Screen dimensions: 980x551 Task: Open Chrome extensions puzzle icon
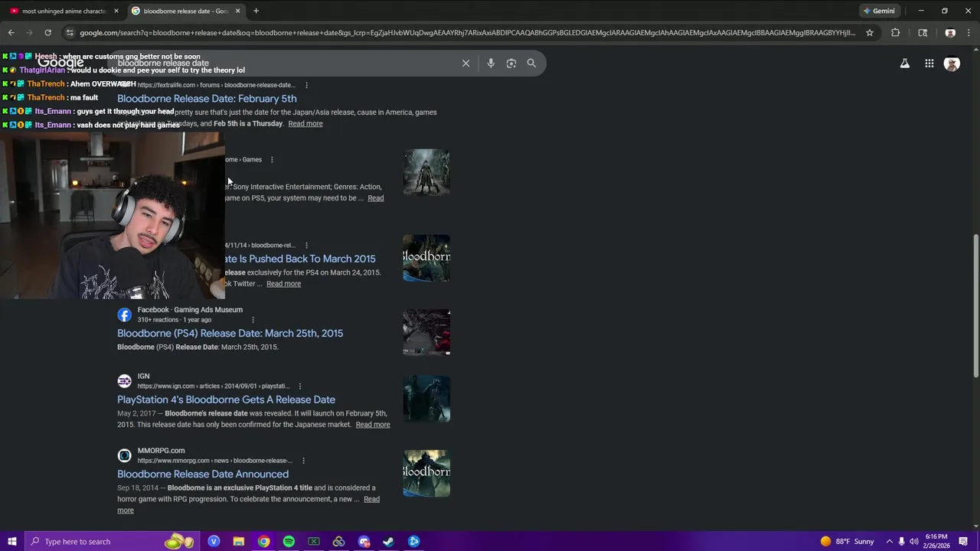coord(895,33)
